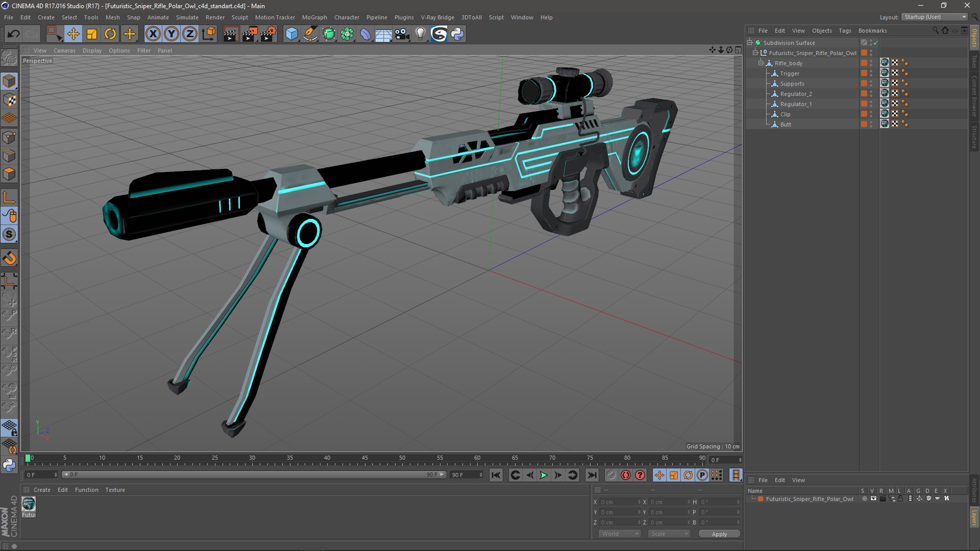Select the Futu material thumbnail
The height and width of the screenshot is (551, 980).
pyautogui.click(x=29, y=504)
